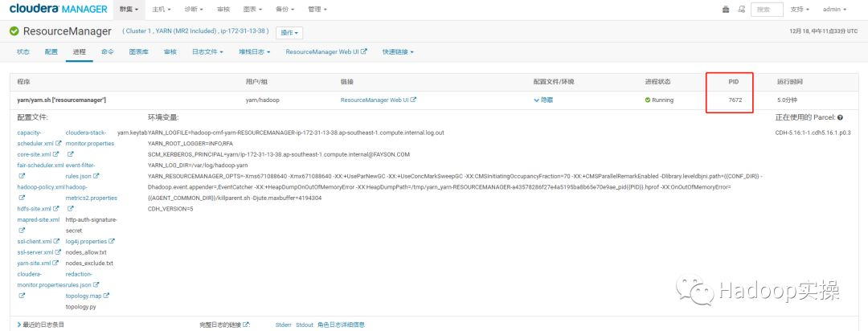868x331 pixels.
Task: Click the PID value 7672
Action: click(735, 100)
